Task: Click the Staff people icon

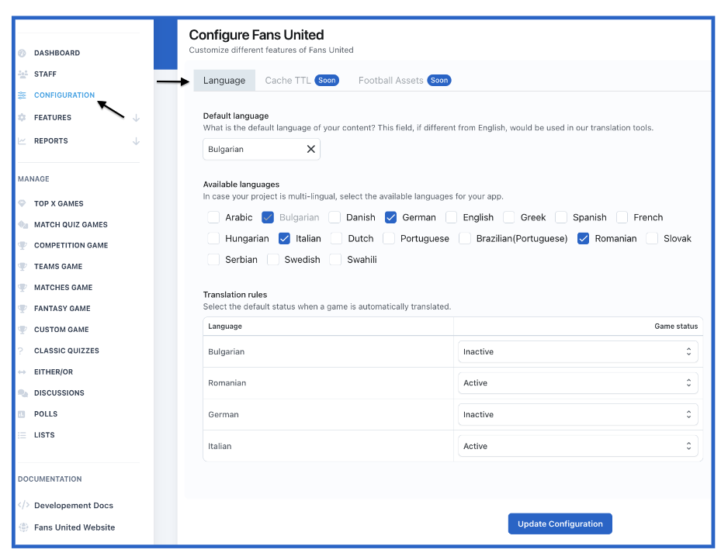Action: click(23, 74)
